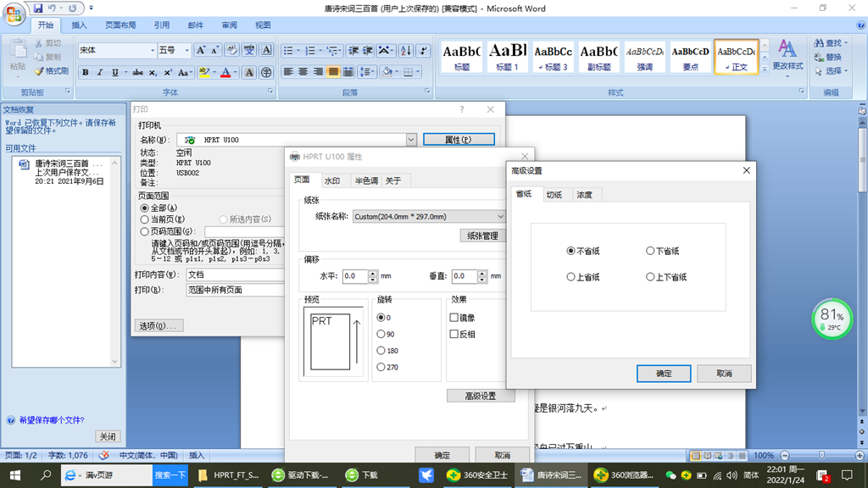This screenshot has width=868, height=488.
Task: Click 希望保存哪个文件? link
Action: pos(52,420)
